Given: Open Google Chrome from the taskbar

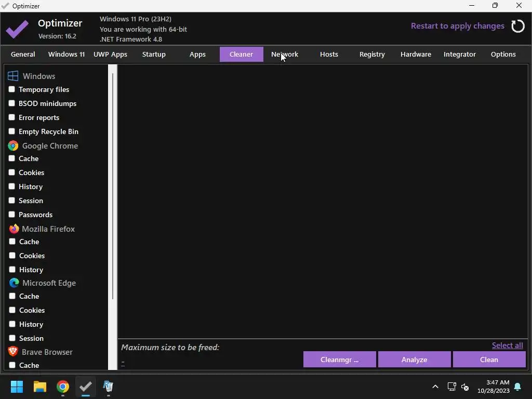Looking at the screenshot, I should point(63,387).
